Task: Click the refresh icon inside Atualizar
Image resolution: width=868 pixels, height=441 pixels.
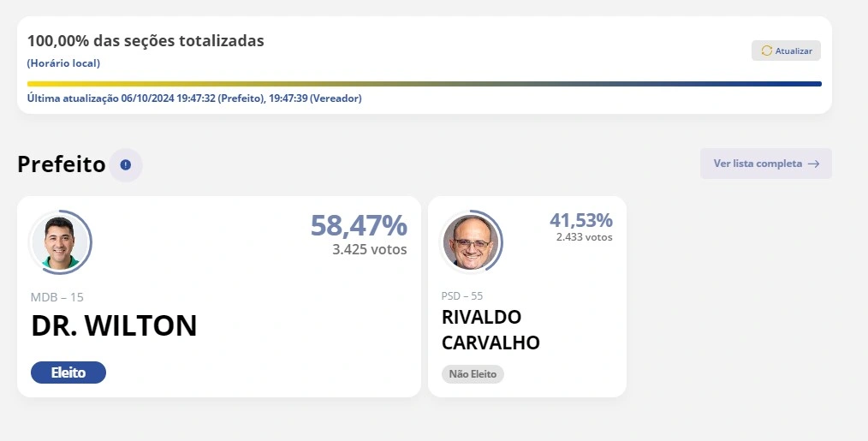Action: 766,51
